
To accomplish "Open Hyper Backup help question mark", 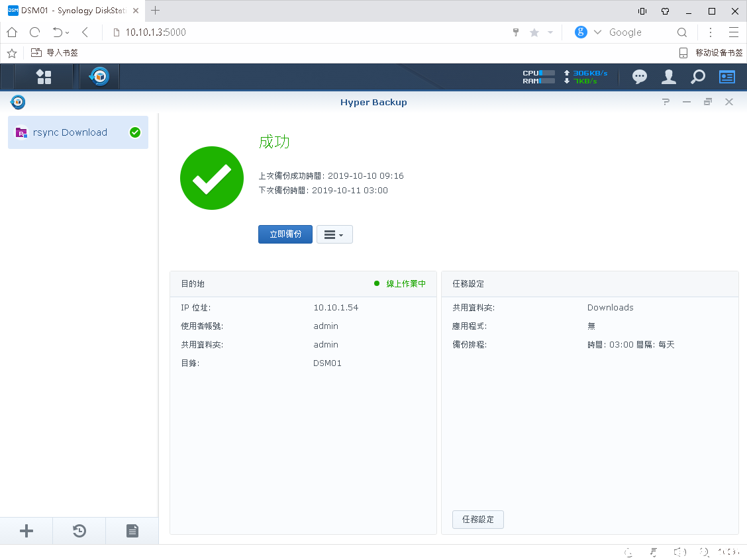I will pos(666,102).
